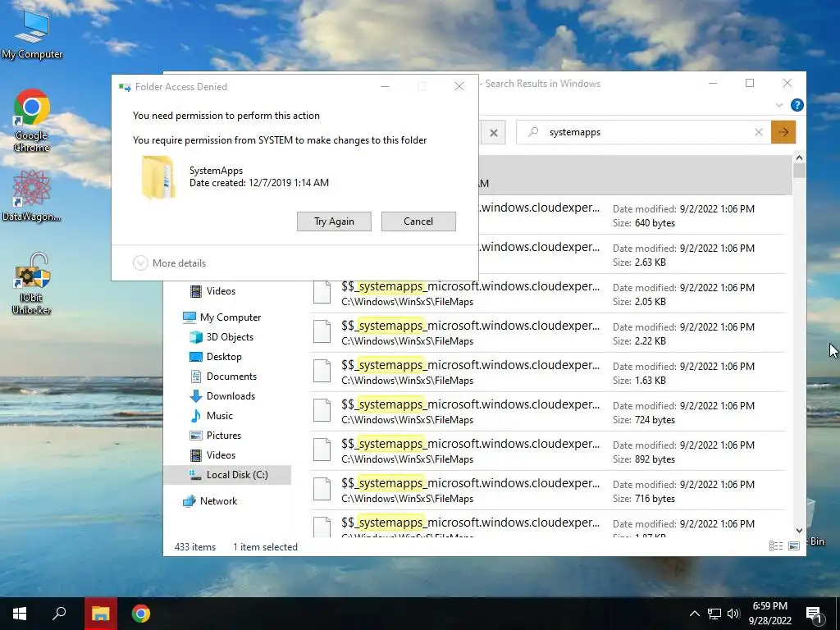Launch the IObit Unlocker desktop icon
The image size is (840, 630).
tap(32, 283)
